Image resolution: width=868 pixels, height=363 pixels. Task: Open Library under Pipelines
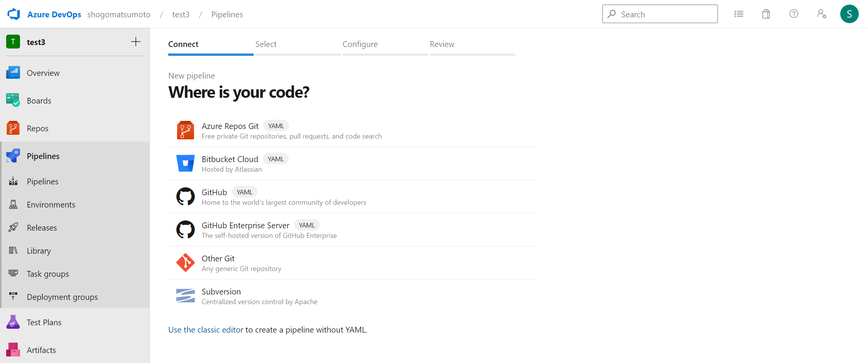(75, 251)
